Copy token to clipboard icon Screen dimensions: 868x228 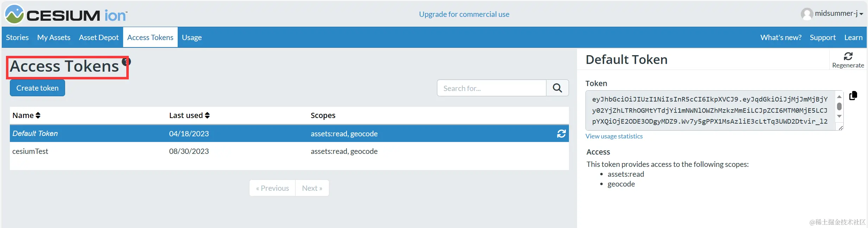(x=853, y=96)
